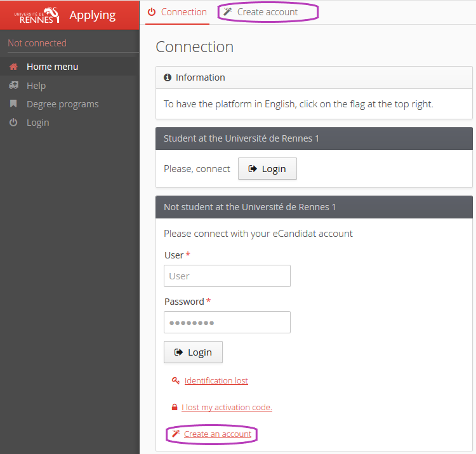Click the info icon in Information header
This screenshot has width=476, height=454.
click(168, 77)
